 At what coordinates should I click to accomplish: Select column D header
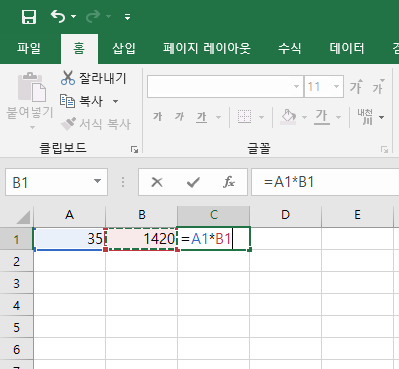(286, 215)
